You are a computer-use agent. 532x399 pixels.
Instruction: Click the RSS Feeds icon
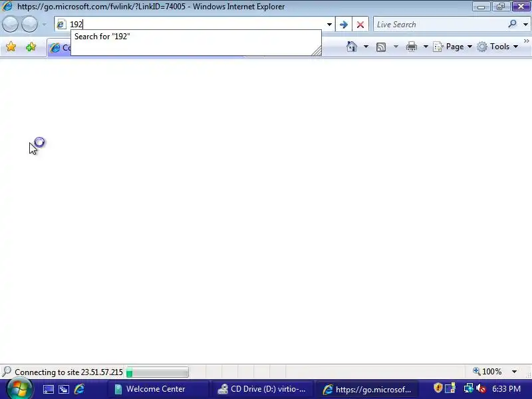[381, 47]
